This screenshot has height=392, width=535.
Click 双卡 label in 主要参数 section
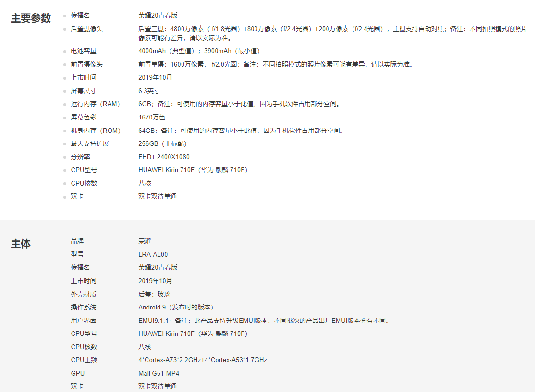click(77, 196)
